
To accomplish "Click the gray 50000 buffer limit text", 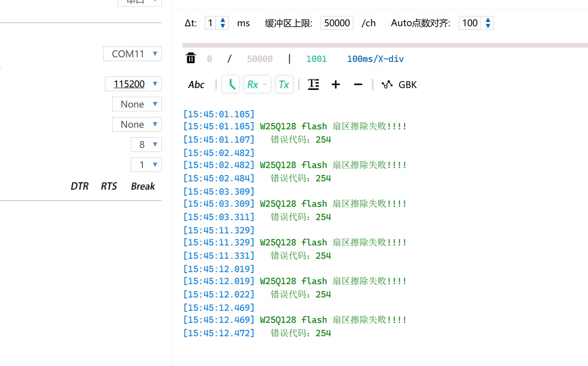I will click(260, 59).
